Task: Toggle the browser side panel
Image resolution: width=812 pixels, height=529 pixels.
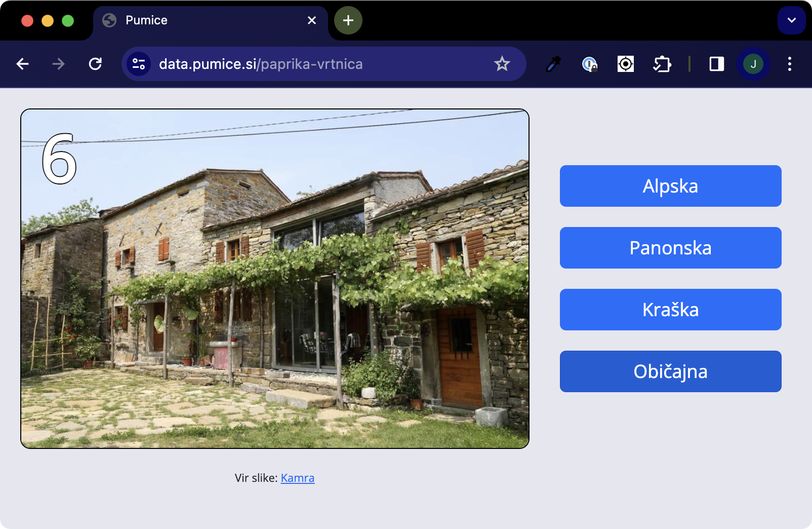Action: [x=716, y=64]
